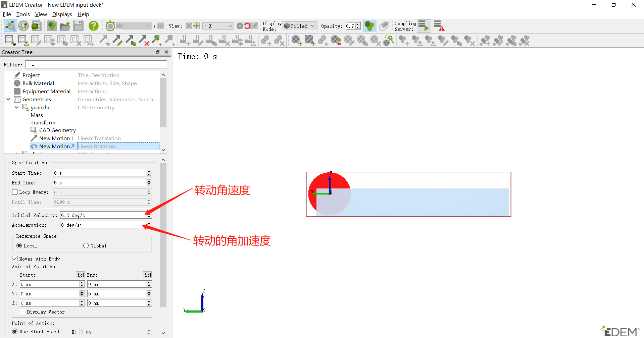Increase Opacity with its spinner control

click(x=358, y=24)
